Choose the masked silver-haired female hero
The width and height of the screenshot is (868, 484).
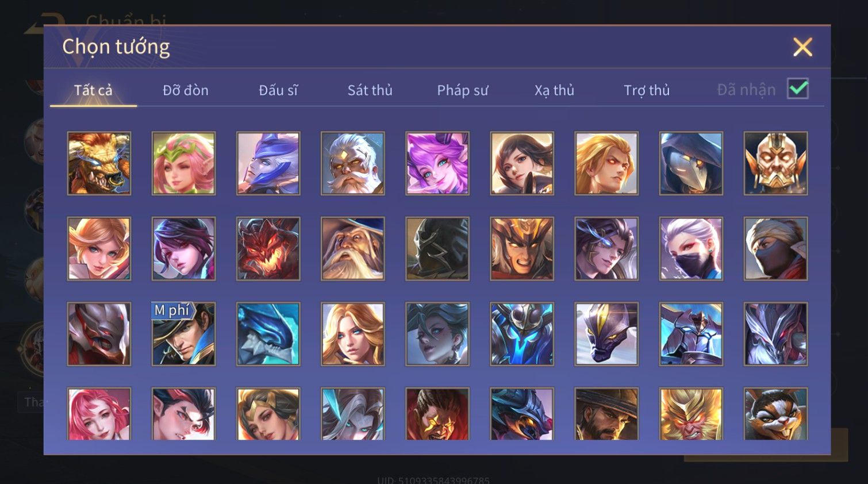click(x=691, y=249)
